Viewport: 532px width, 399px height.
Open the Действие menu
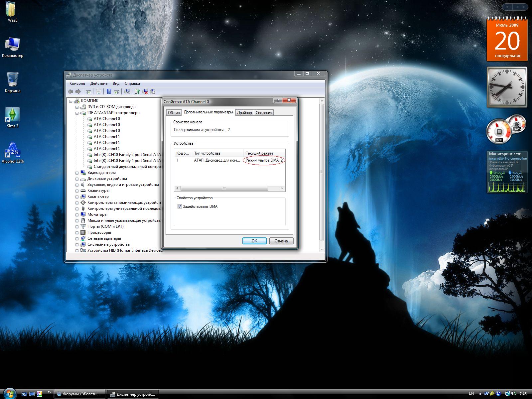point(99,83)
